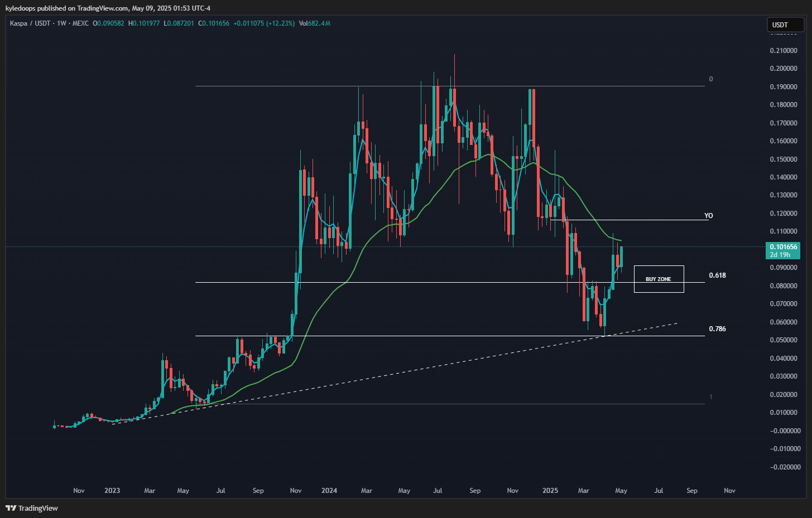
Task: Click the 2025 label on time axis
Action: 550,491
